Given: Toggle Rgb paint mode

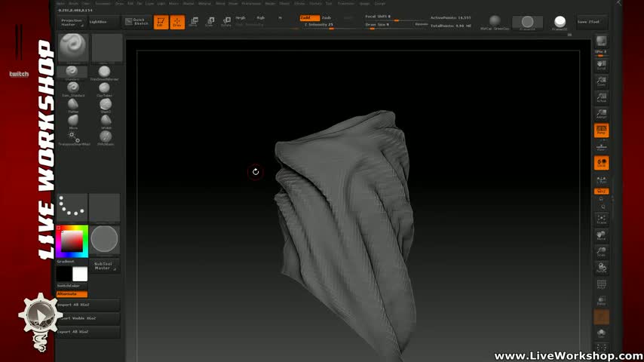Looking at the screenshot, I should (261, 17).
